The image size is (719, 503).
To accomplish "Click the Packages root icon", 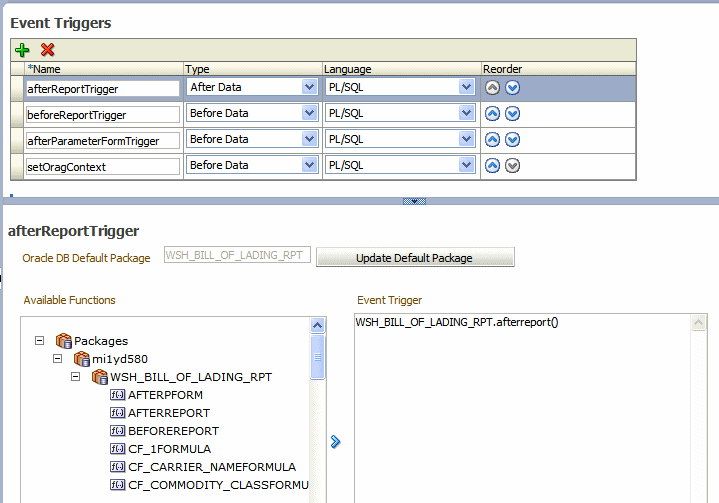I will coord(64,341).
